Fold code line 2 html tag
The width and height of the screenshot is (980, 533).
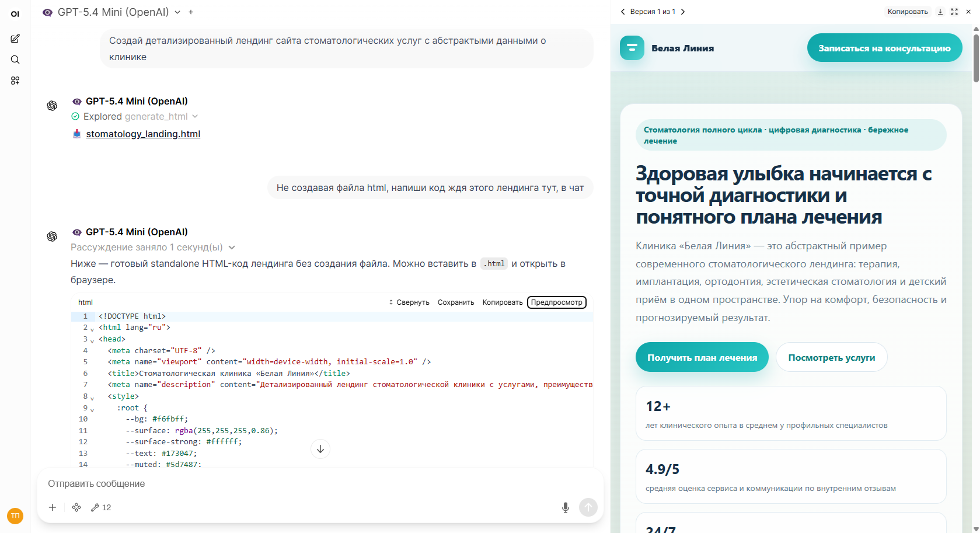tap(92, 330)
